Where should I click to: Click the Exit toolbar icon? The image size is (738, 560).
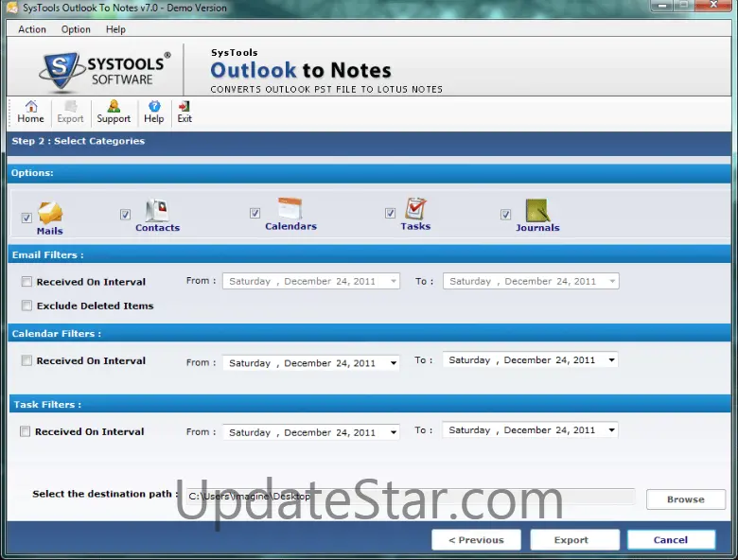point(184,106)
